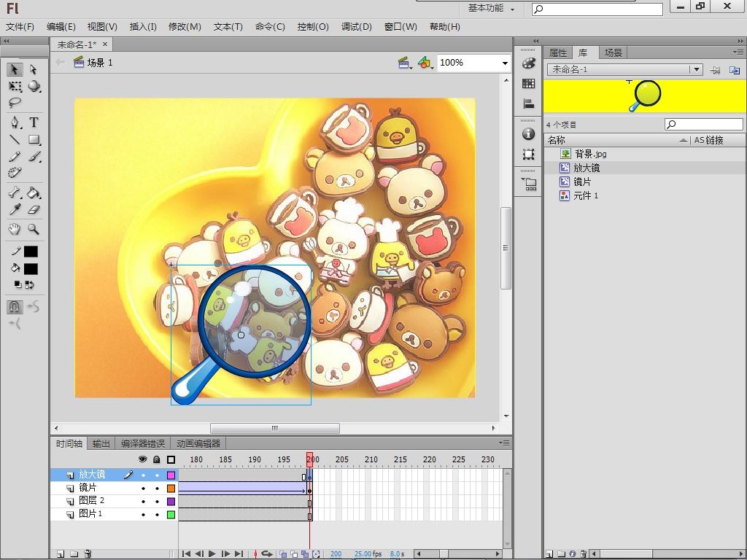The image size is (747, 560).
Task: Click the Black and White default colors icon
Action: click(x=18, y=285)
